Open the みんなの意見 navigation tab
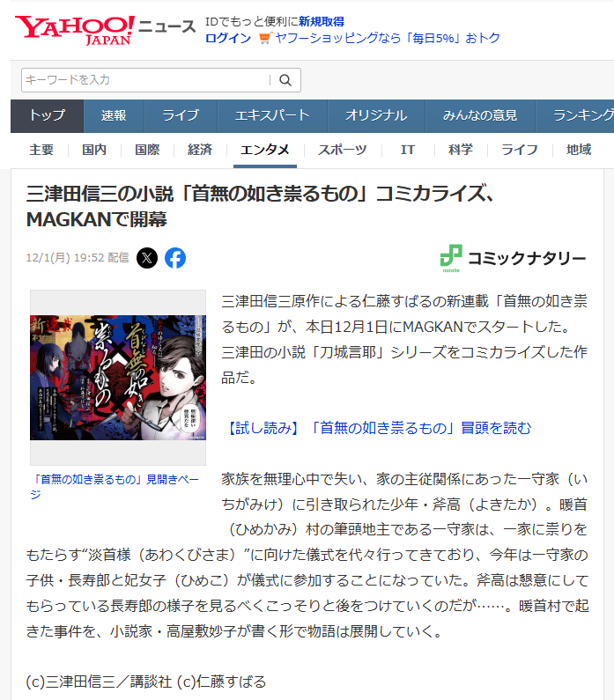The width and height of the screenshot is (614, 700). click(x=480, y=116)
